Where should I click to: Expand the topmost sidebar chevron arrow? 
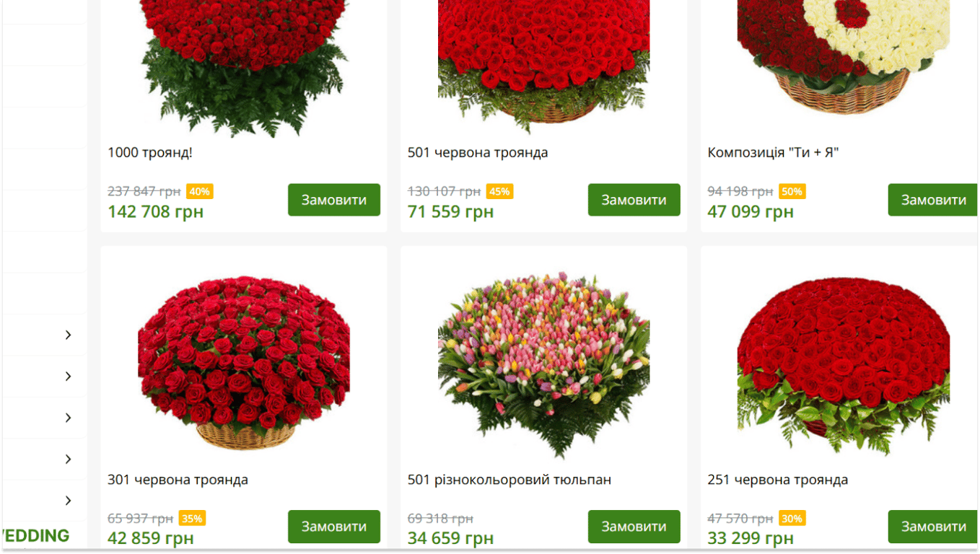coord(68,335)
